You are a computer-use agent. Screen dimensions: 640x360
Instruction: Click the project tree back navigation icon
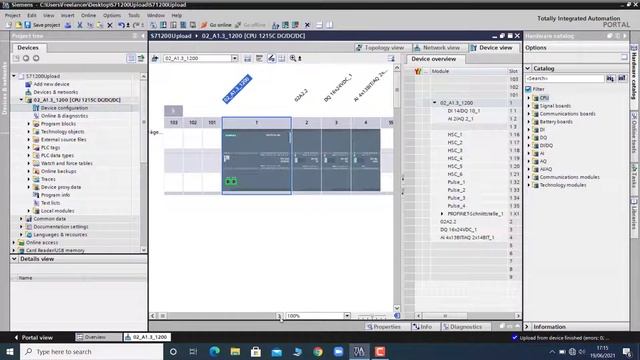[26, 58]
